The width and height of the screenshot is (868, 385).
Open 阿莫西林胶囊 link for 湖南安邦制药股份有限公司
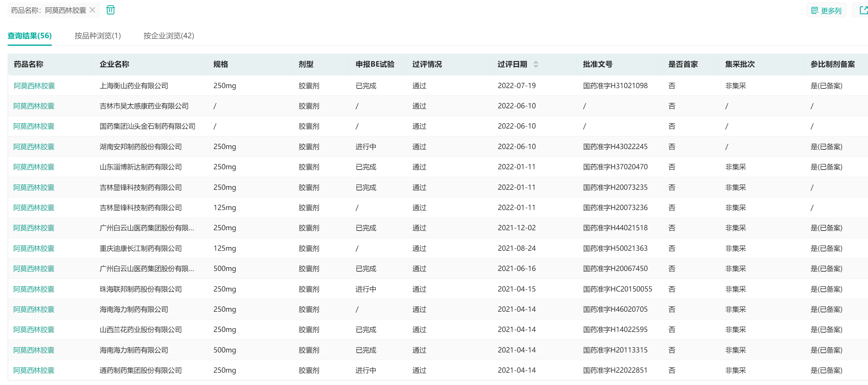click(34, 147)
